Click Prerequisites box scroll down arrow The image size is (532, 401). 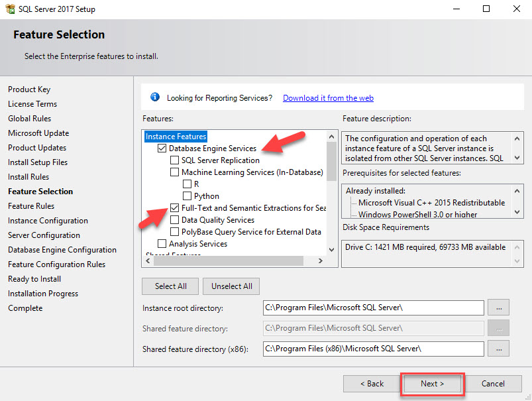coord(517,212)
